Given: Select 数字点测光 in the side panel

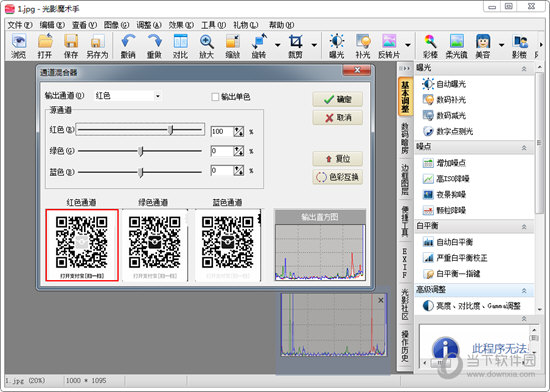Looking at the screenshot, I should [448, 131].
